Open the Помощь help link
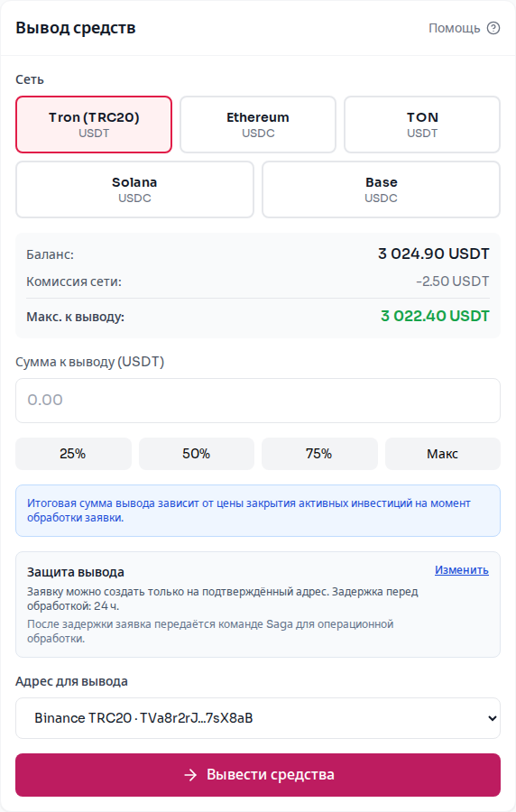 point(455,28)
